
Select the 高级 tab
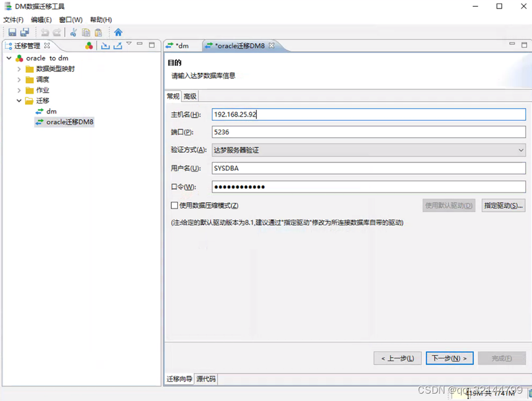(x=190, y=96)
